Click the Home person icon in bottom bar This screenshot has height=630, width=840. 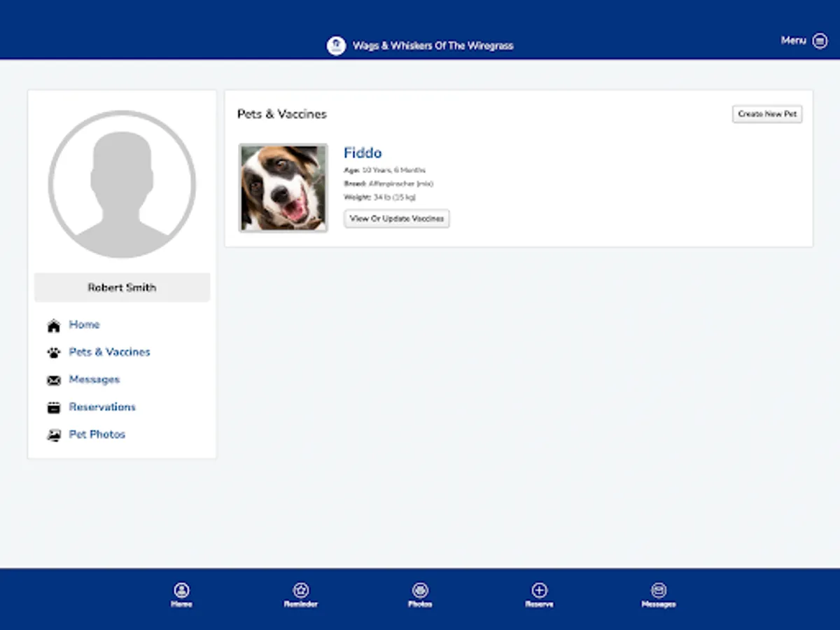[x=181, y=590]
